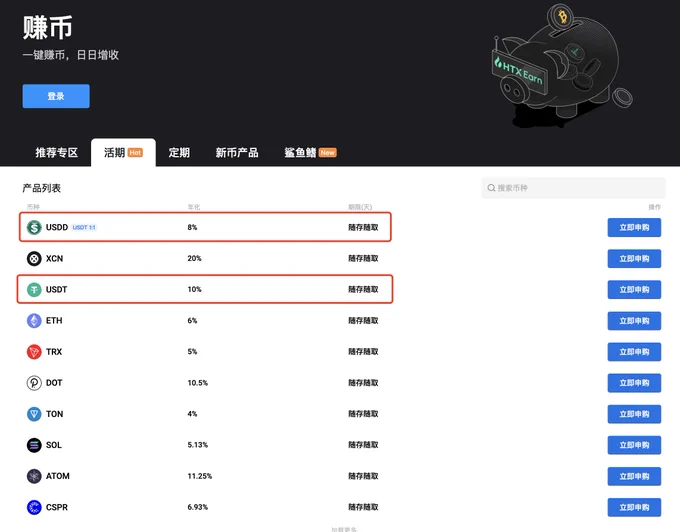
Task: Click 立即申购 for USDD
Action: [634, 228]
